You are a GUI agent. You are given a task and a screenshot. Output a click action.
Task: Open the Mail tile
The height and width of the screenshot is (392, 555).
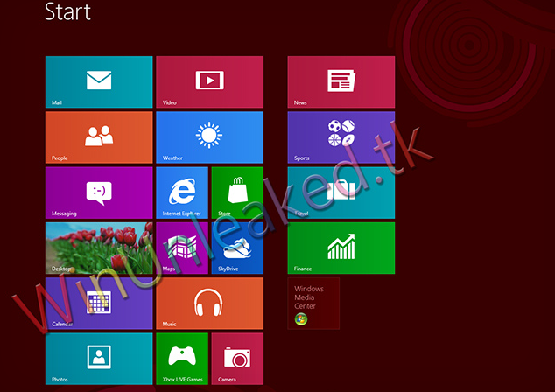coord(98,81)
